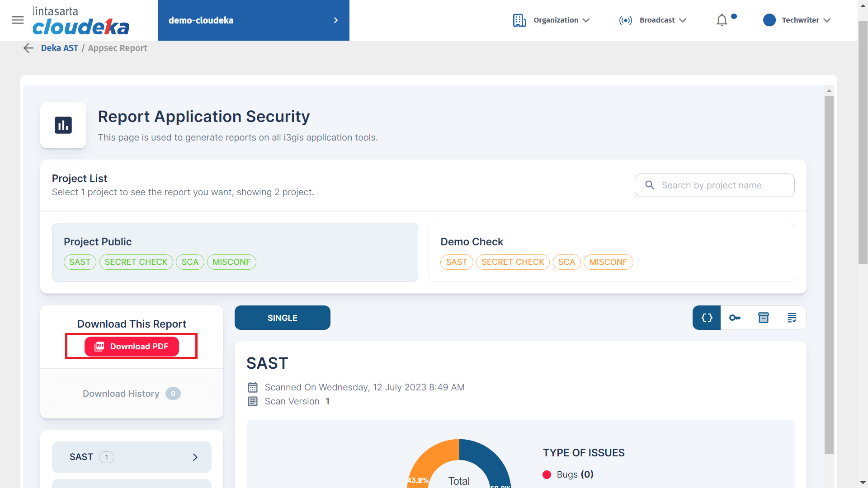Select the Demo Check project card
The height and width of the screenshot is (488, 868).
[611, 252]
